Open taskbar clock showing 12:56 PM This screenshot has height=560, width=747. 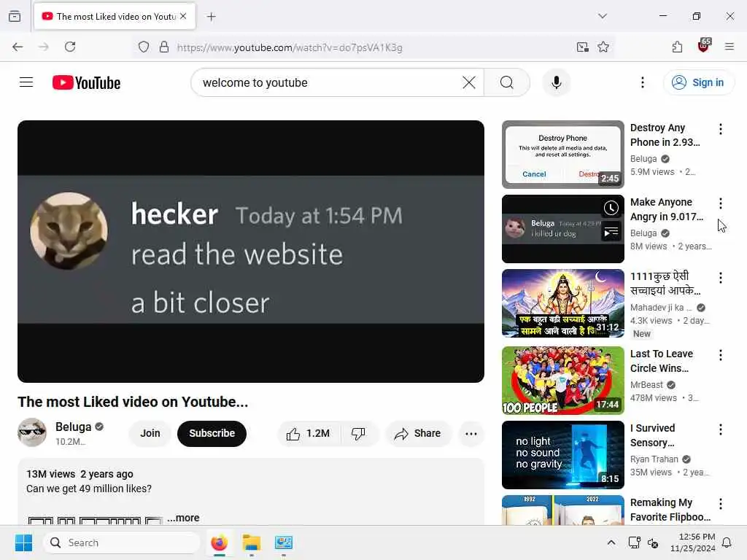[693, 542]
